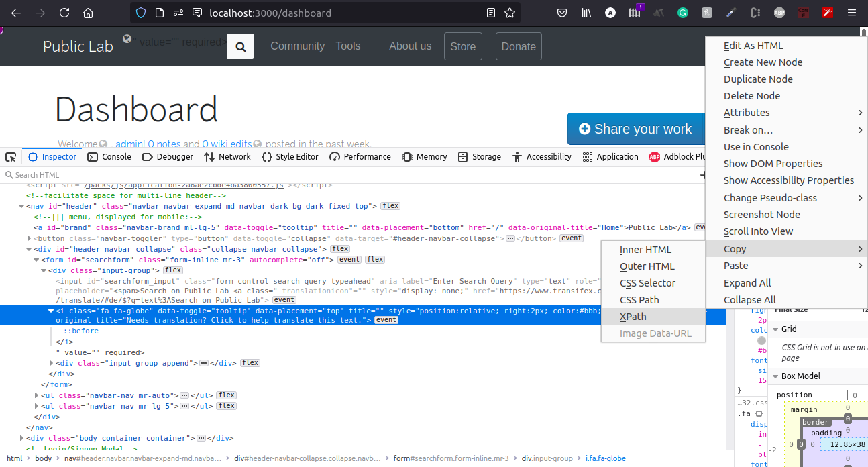Select Screenshot Node menu entry
Viewport: 868px width, 467px height.
pos(786,215)
